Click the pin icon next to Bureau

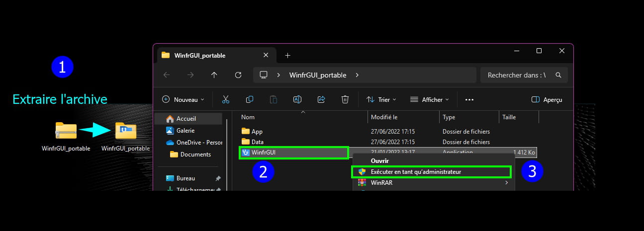tap(218, 178)
